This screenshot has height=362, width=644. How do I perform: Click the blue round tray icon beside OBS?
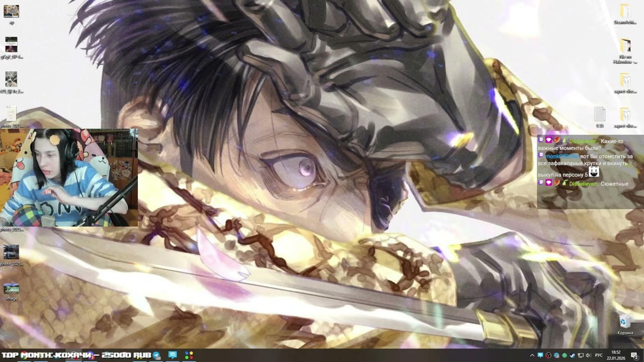pyautogui.click(x=556, y=355)
